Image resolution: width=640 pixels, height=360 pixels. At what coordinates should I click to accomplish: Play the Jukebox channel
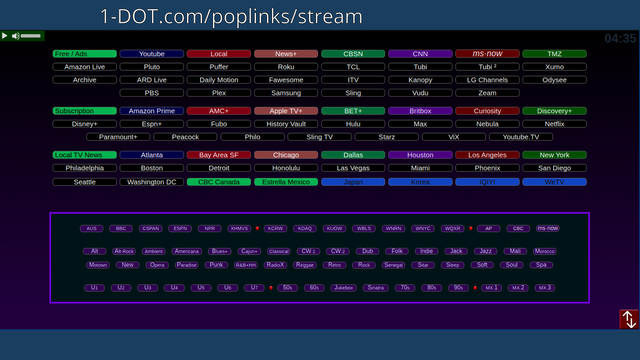coord(343,288)
